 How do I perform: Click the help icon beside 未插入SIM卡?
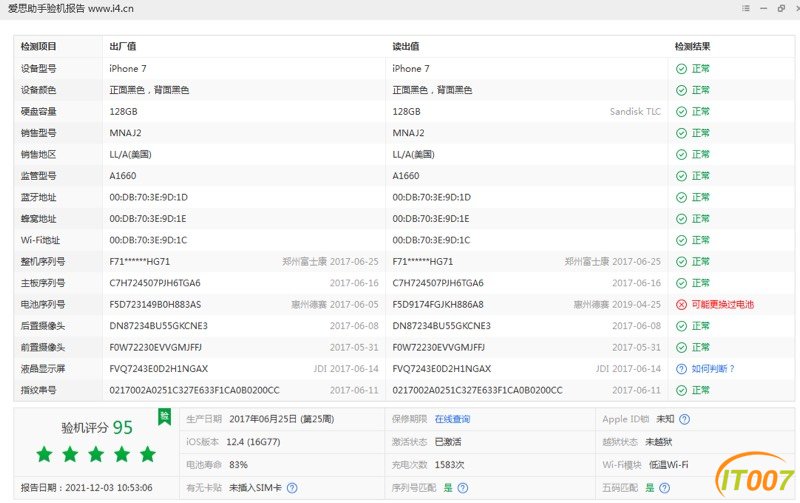tap(292, 488)
